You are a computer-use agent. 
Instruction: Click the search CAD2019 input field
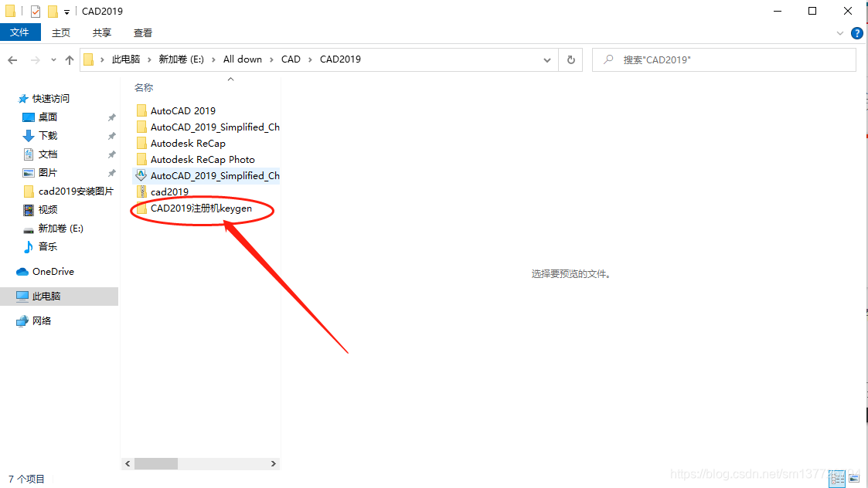point(724,59)
